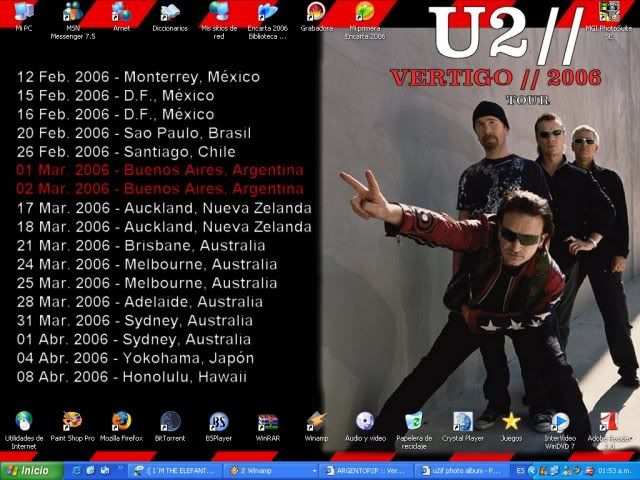Viewport: 640px width, 480px height.
Task: Click the Inicio start button
Action: [x=28, y=469]
